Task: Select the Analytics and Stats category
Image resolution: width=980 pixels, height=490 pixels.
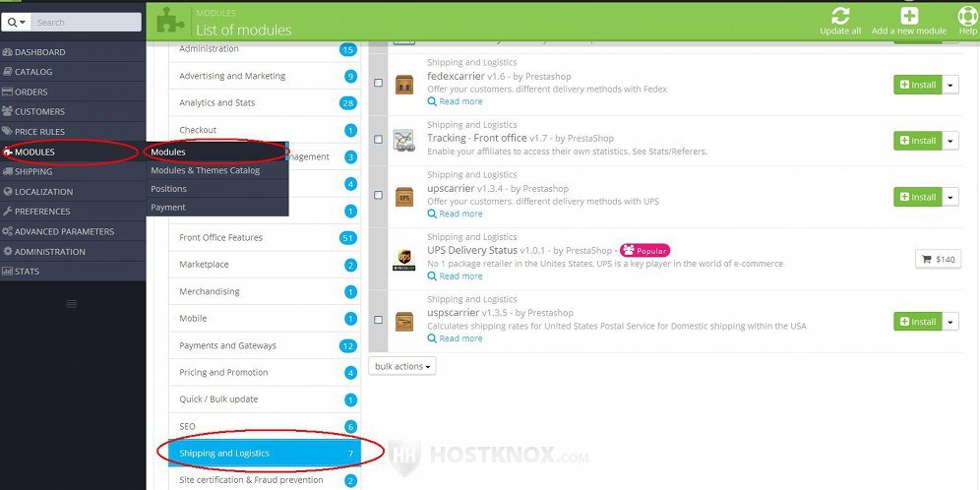Action: click(x=265, y=102)
